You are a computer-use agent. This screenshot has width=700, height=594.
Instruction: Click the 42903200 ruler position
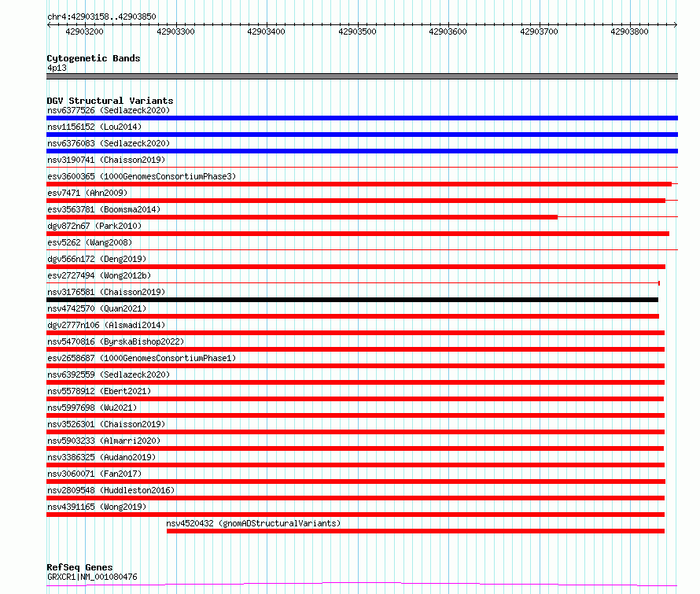(x=84, y=31)
